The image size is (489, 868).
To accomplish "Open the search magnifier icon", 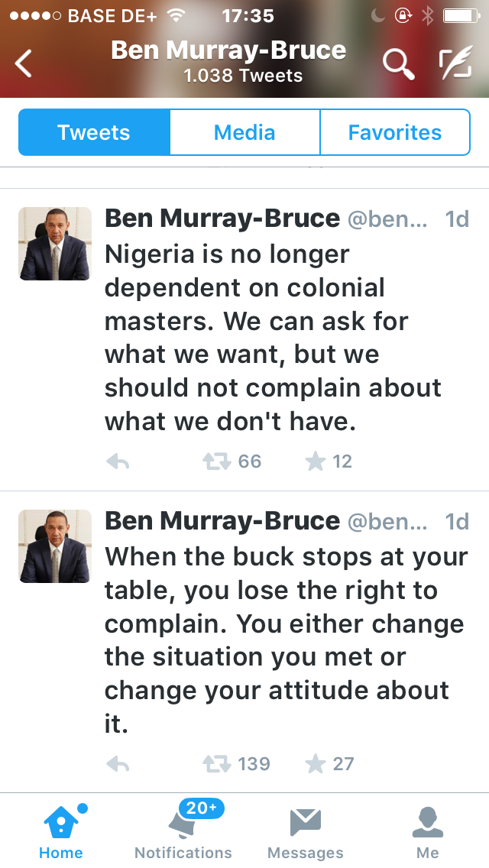I will point(398,63).
